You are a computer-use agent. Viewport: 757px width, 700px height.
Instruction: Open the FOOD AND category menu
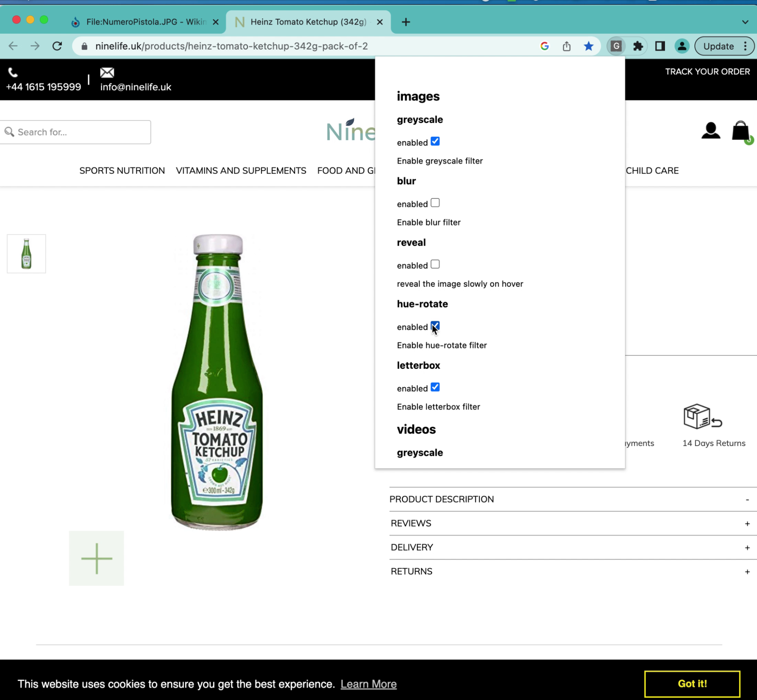coord(346,170)
